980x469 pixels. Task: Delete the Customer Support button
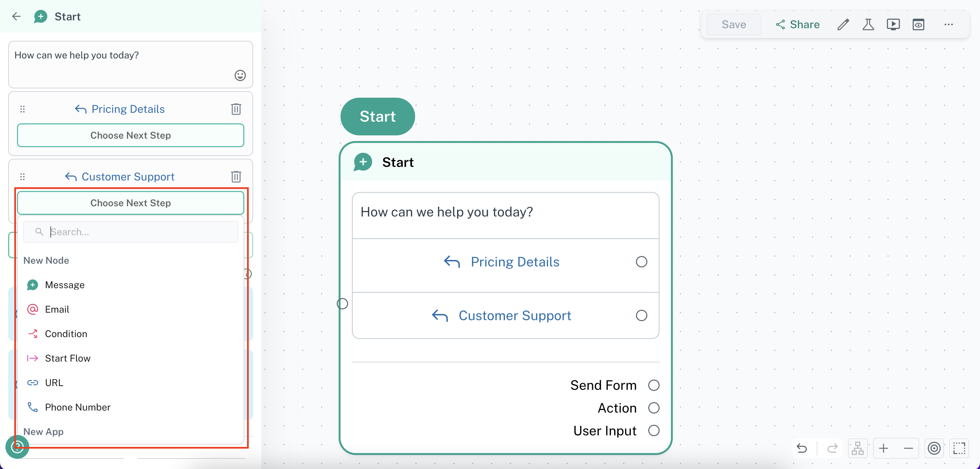click(236, 176)
